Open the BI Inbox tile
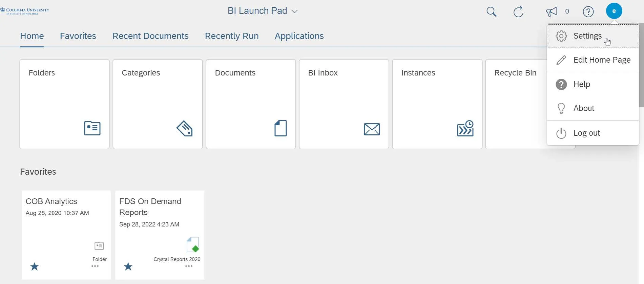This screenshot has height=284, width=644. 344,104
